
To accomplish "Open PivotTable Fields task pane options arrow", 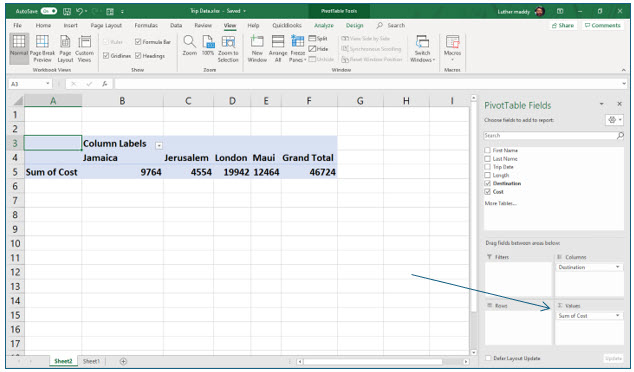I will 602,104.
